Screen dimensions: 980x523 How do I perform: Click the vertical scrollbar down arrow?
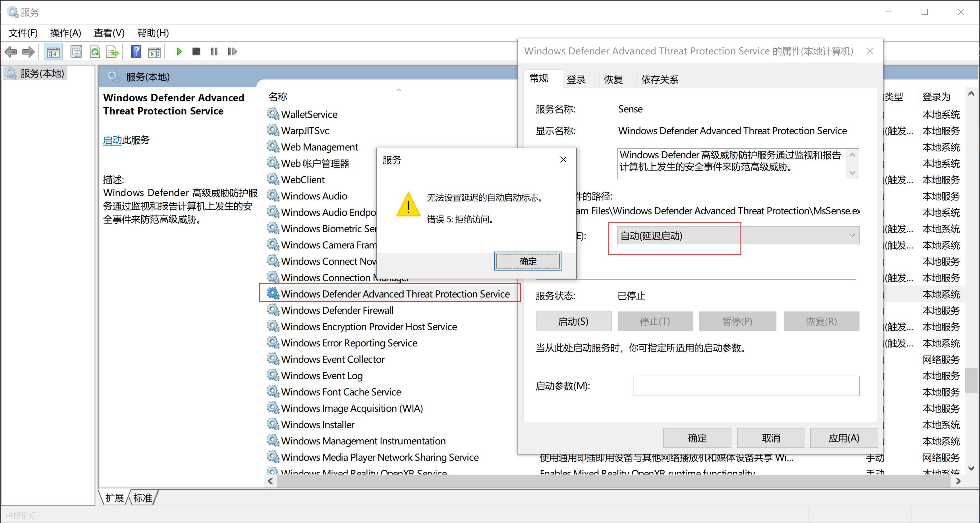(x=971, y=468)
